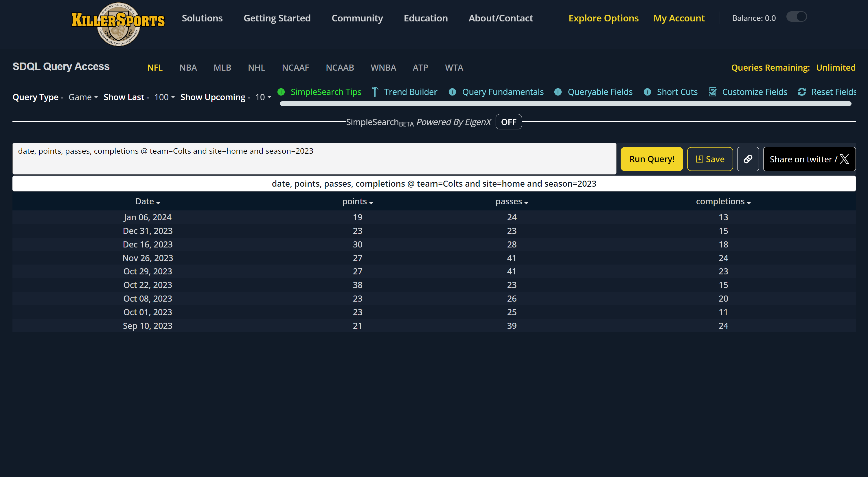Open the Show Upcoming 10 dropdown

click(x=263, y=98)
